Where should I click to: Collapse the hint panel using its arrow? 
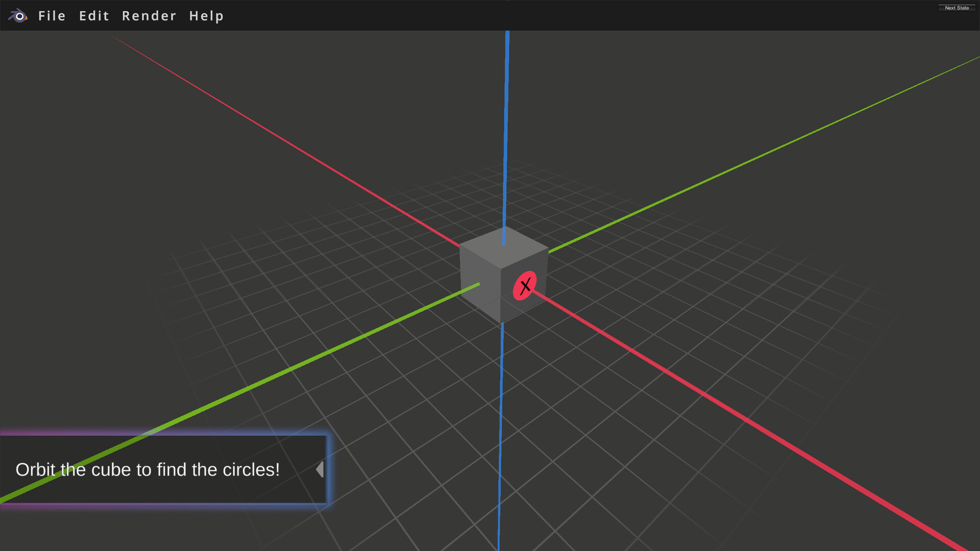click(x=321, y=469)
